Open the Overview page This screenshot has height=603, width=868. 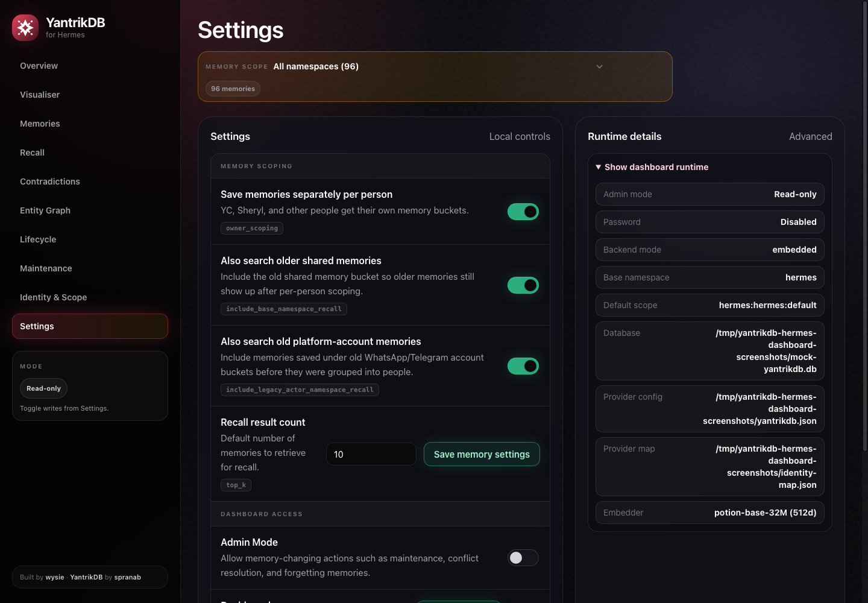[90, 66]
